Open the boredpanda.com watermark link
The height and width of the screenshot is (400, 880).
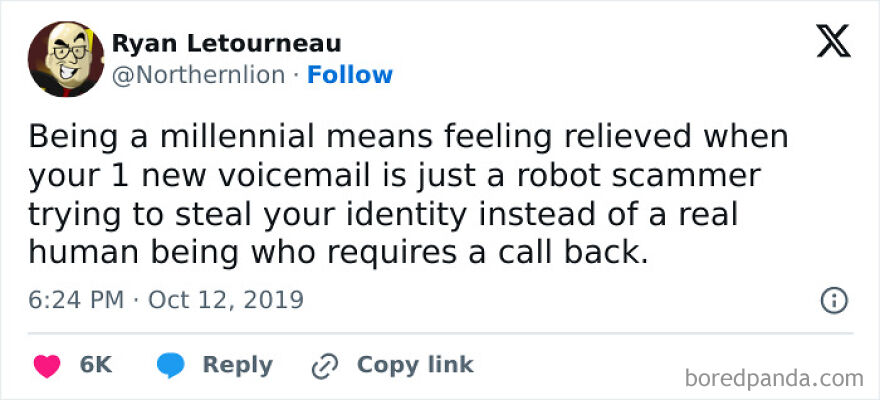click(x=776, y=378)
